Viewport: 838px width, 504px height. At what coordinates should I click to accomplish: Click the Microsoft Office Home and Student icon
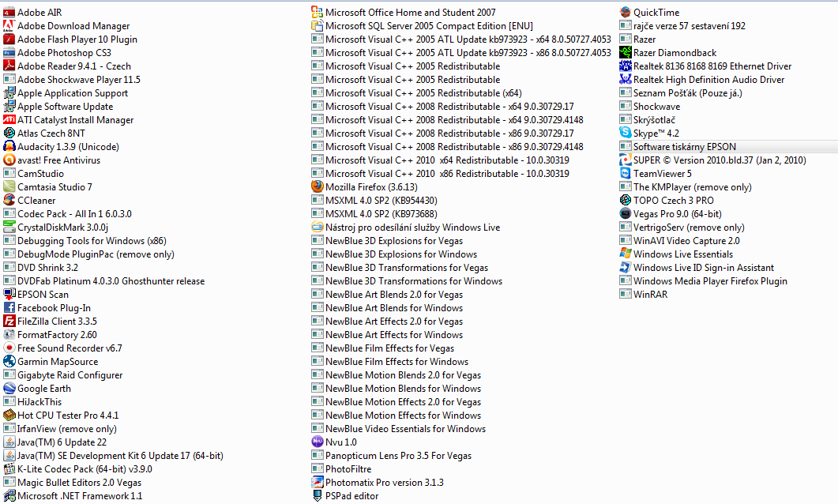click(317, 12)
